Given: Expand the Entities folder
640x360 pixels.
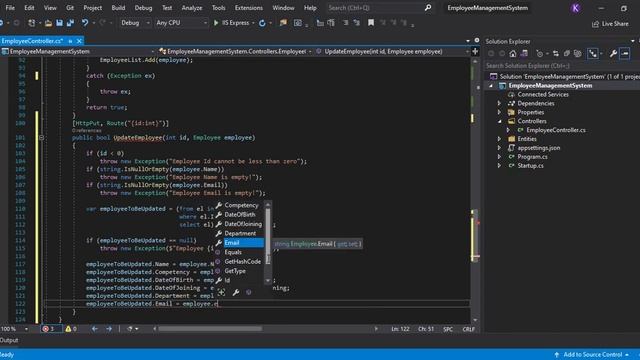Looking at the screenshot, I should click(499, 139).
